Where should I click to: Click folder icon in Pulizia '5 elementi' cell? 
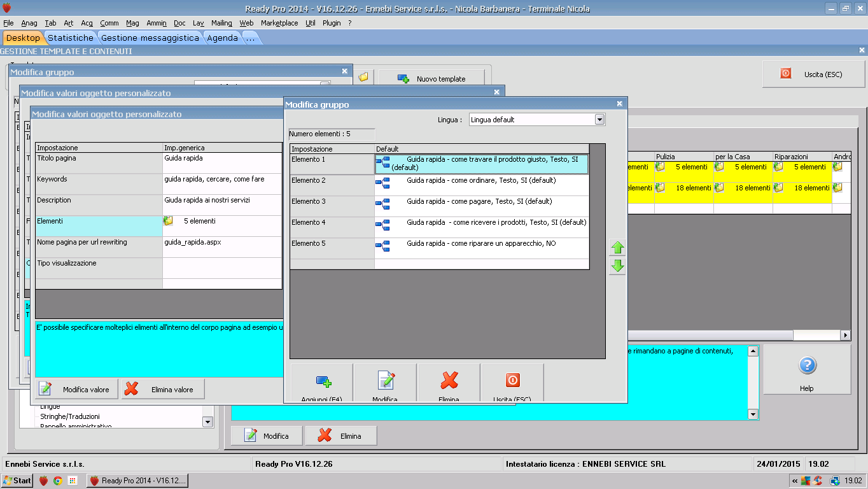(660, 167)
